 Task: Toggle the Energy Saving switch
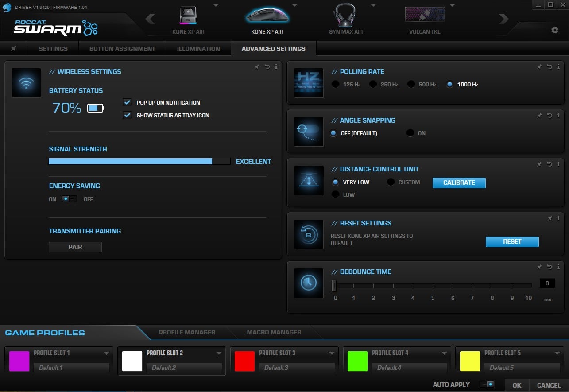coord(69,199)
